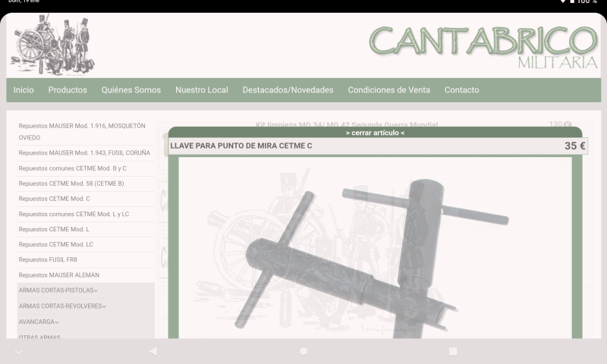Open Condiciones de Venta page

coord(388,90)
